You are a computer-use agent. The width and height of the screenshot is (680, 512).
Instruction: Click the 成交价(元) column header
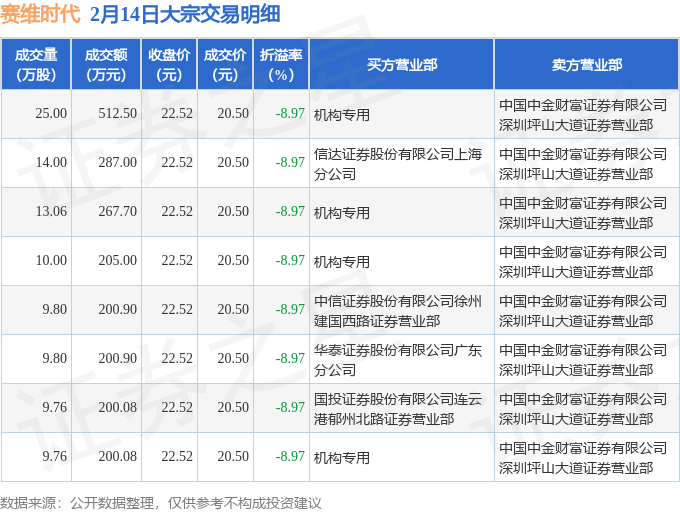(x=225, y=65)
